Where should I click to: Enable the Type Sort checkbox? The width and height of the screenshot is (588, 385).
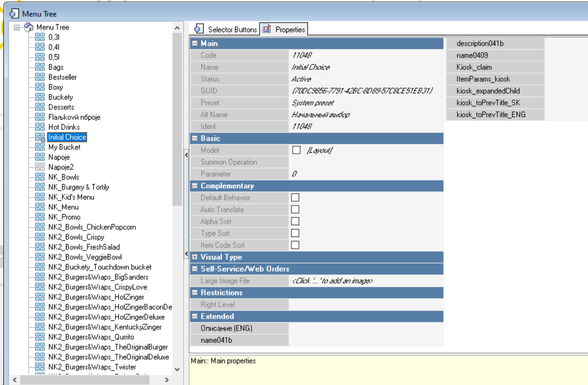(295, 233)
